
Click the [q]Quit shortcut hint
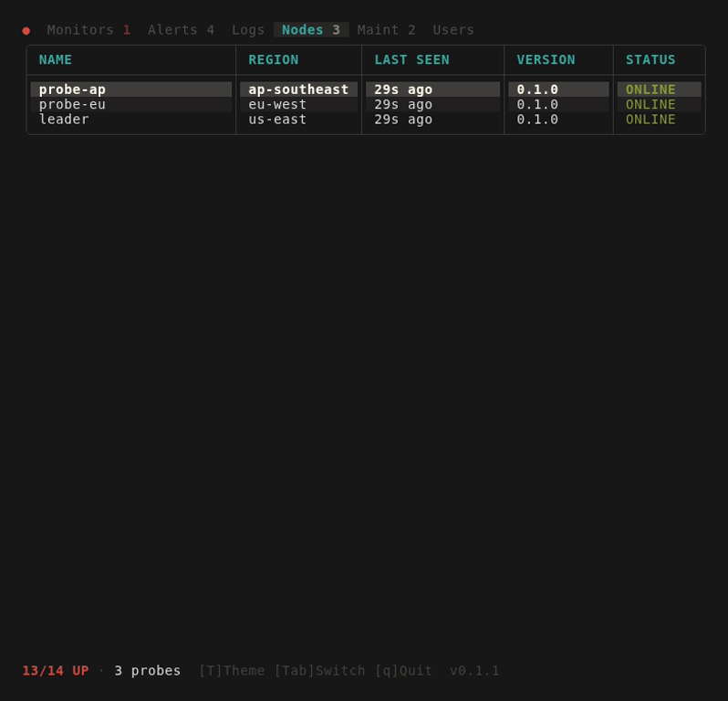coord(403,670)
